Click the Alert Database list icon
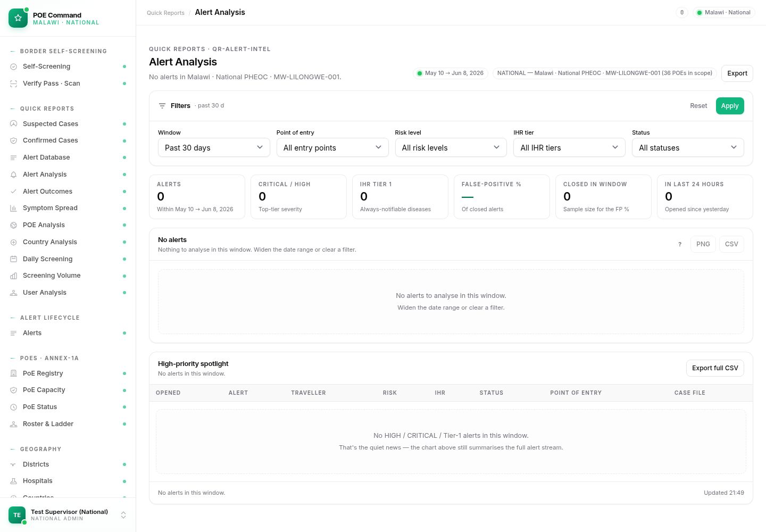The height and width of the screenshot is (532, 766). pos(14,157)
